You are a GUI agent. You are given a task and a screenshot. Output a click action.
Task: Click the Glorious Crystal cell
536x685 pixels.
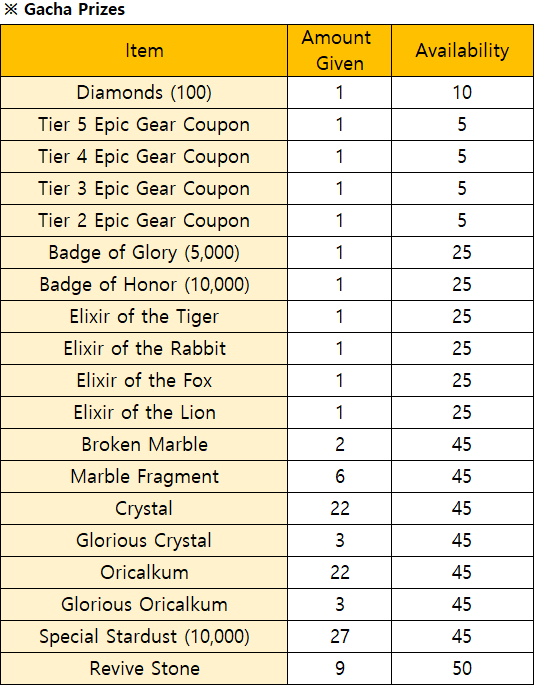(144, 540)
